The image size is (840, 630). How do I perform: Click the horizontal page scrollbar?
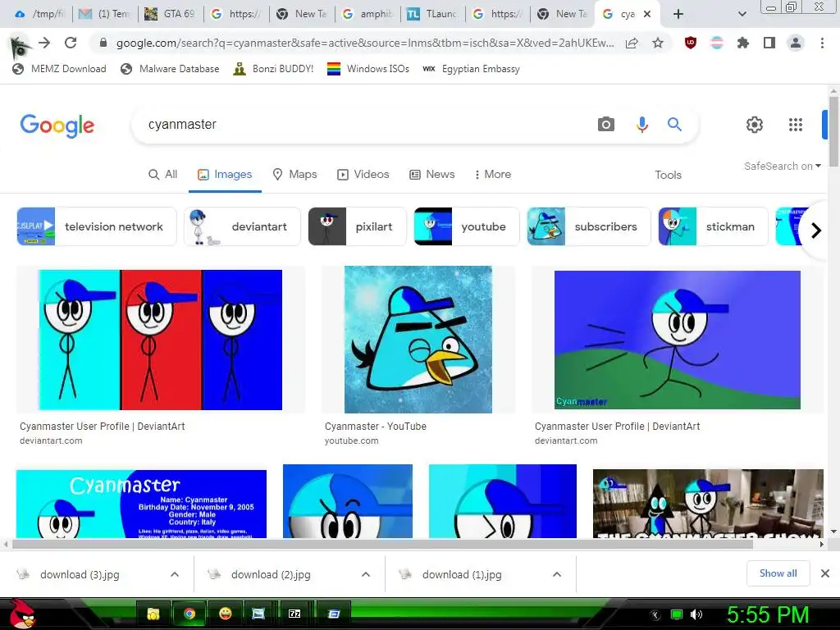[382, 545]
